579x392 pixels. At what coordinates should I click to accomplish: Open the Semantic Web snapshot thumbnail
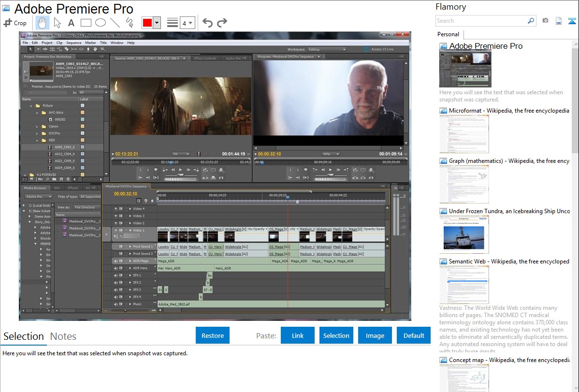click(x=464, y=284)
